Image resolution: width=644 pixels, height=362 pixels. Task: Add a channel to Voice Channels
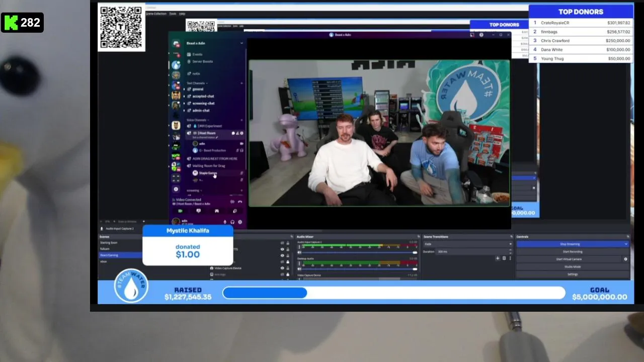242,120
